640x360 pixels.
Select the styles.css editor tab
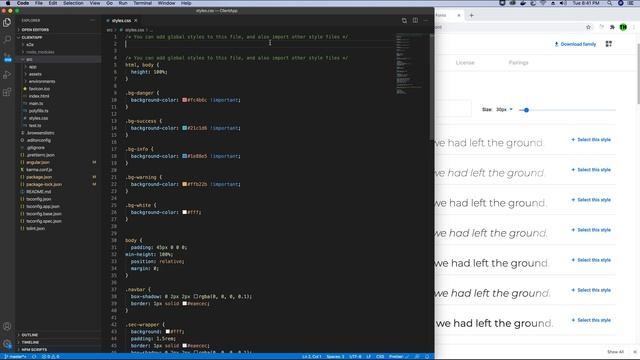point(121,20)
